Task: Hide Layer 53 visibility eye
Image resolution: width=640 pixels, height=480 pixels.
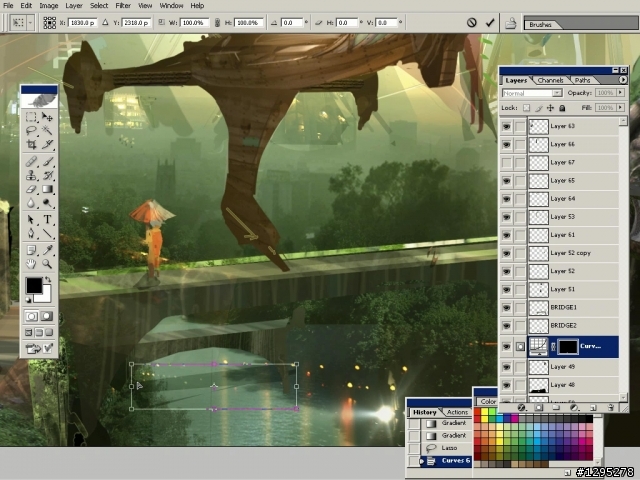Action: 507,217
